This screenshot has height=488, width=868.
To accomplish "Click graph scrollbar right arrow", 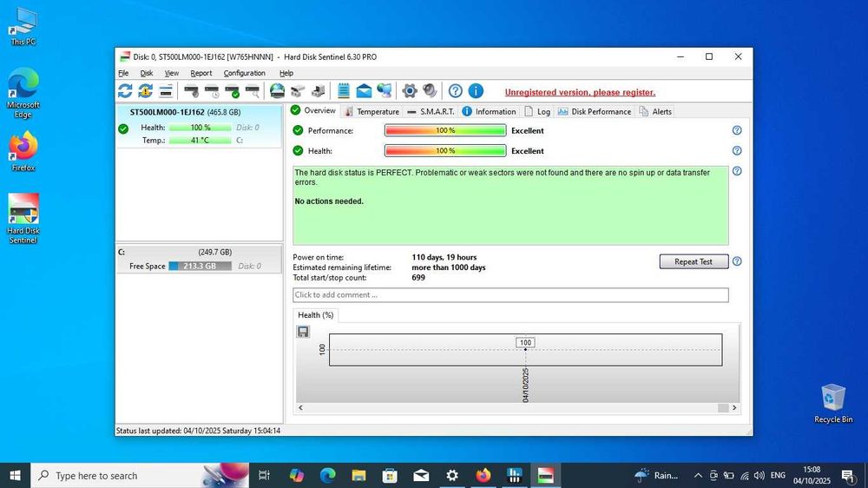I will [734, 408].
